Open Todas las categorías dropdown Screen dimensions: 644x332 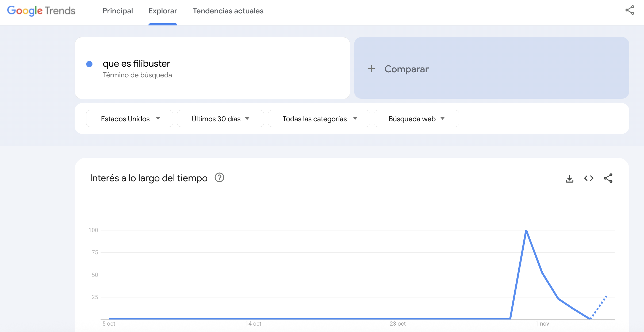(319, 119)
